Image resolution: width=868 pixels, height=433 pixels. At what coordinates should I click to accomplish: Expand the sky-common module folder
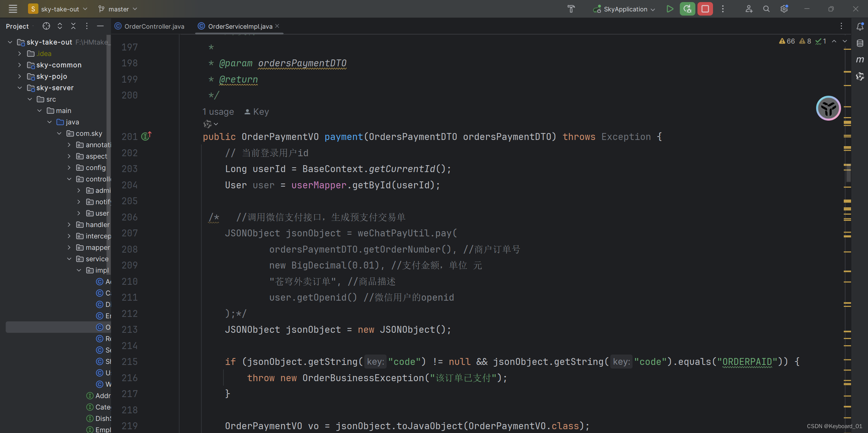[x=20, y=65]
